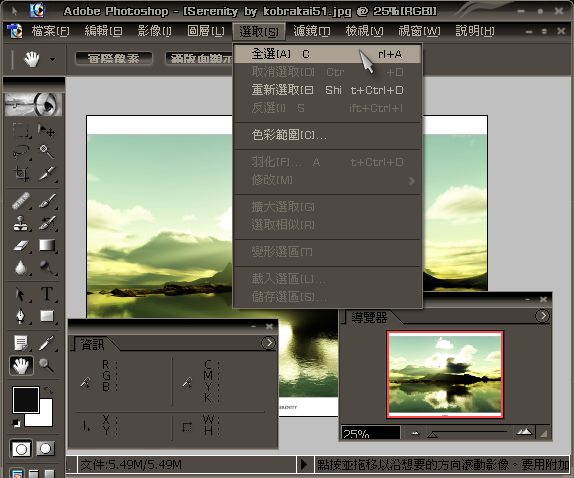Viewport: 574px width, 478px height.
Task: Select the Hand tool in toolbox
Action: tap(21, 365)
